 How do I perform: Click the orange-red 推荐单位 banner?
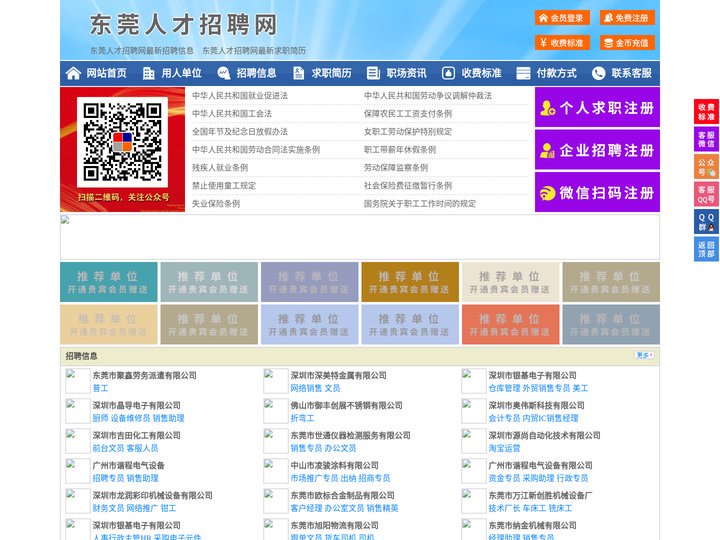(x=511, y=324)
